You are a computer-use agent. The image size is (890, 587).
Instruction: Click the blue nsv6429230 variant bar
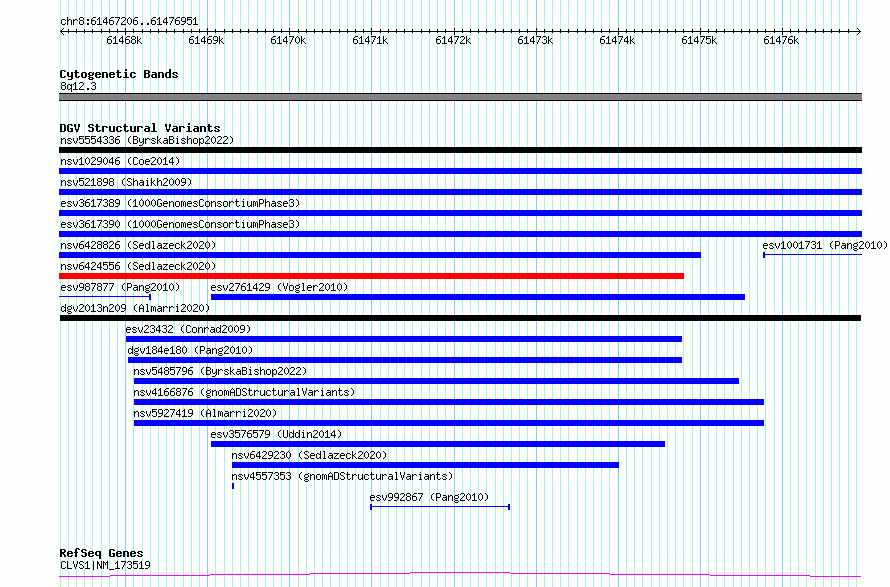point(425,465)
